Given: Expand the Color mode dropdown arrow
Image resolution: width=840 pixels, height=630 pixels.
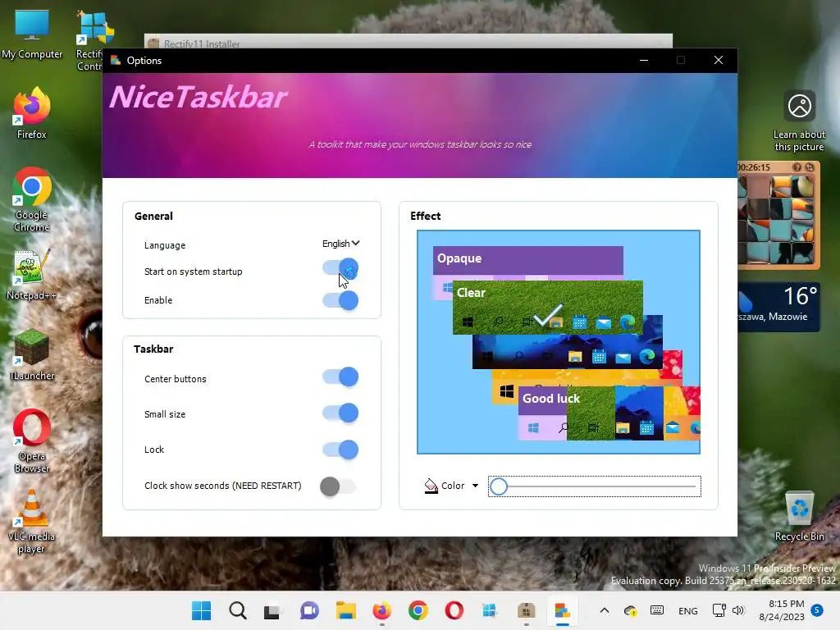Looking at the screenshot, I should (475, 486).
